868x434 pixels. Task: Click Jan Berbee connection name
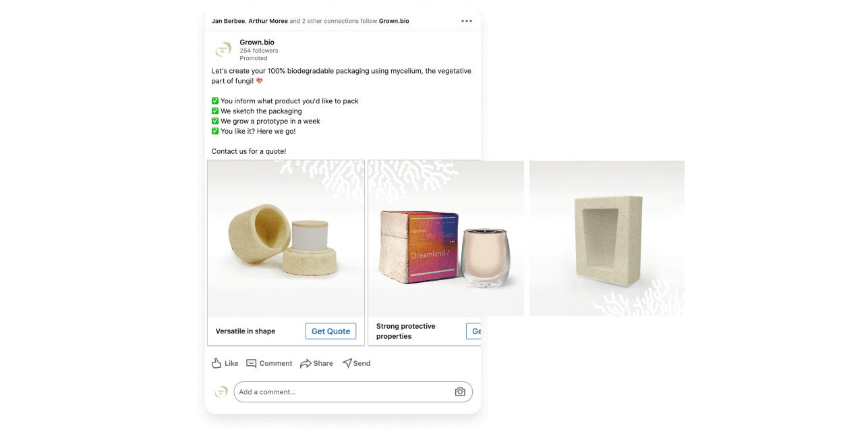pyautogui.click(x=227, y=21)
